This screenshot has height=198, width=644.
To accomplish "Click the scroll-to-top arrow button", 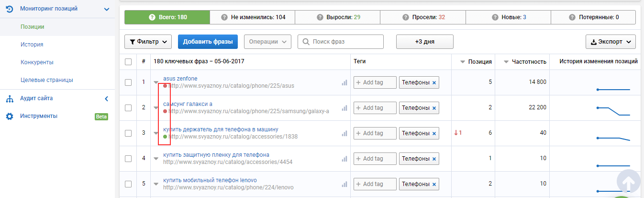I will 629,181.
